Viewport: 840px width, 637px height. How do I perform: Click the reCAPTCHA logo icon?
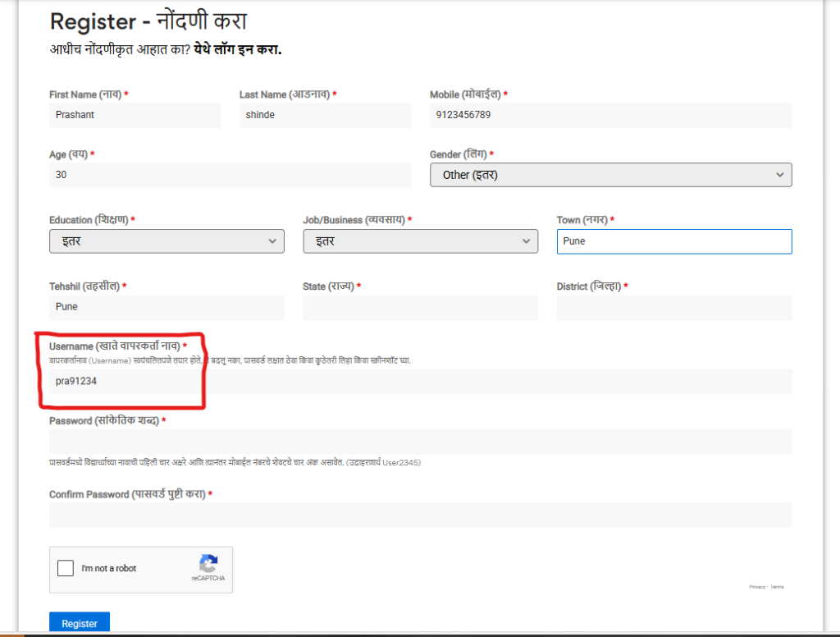coord(208,564)
